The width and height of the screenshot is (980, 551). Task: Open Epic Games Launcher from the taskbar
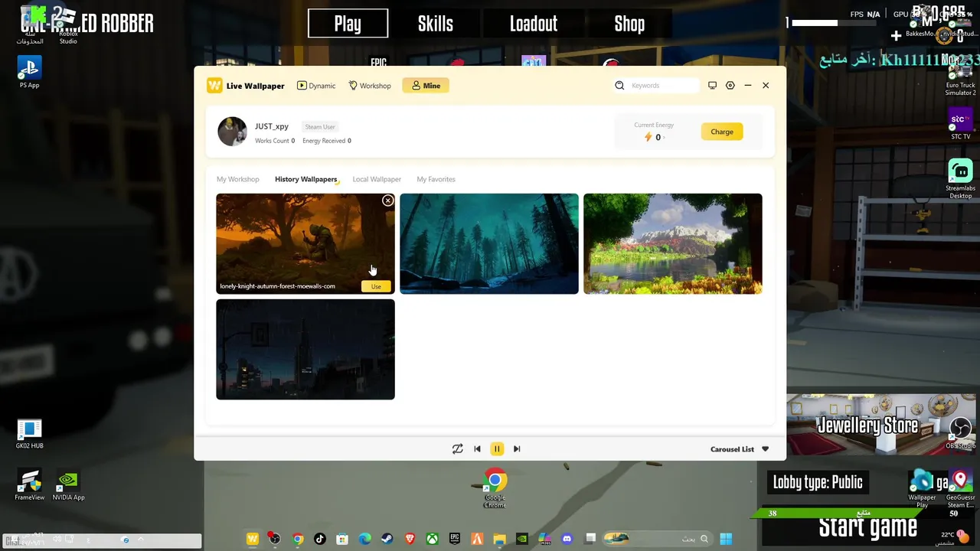(455, 539)
